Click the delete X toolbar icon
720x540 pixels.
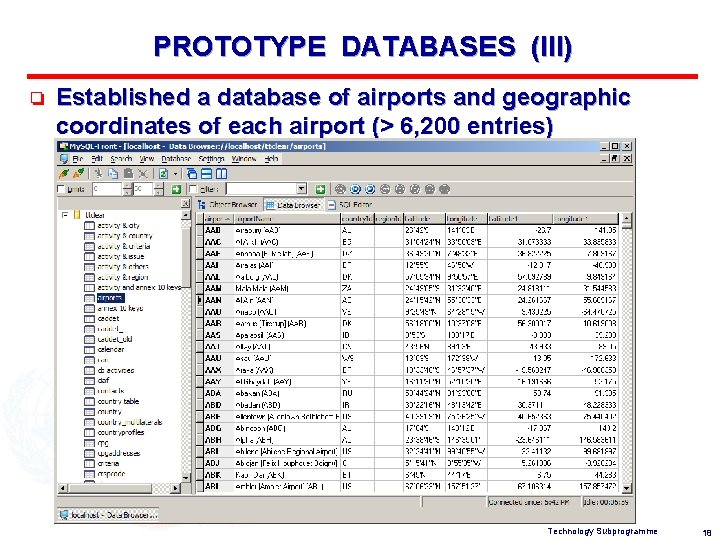tap(143, 174)
